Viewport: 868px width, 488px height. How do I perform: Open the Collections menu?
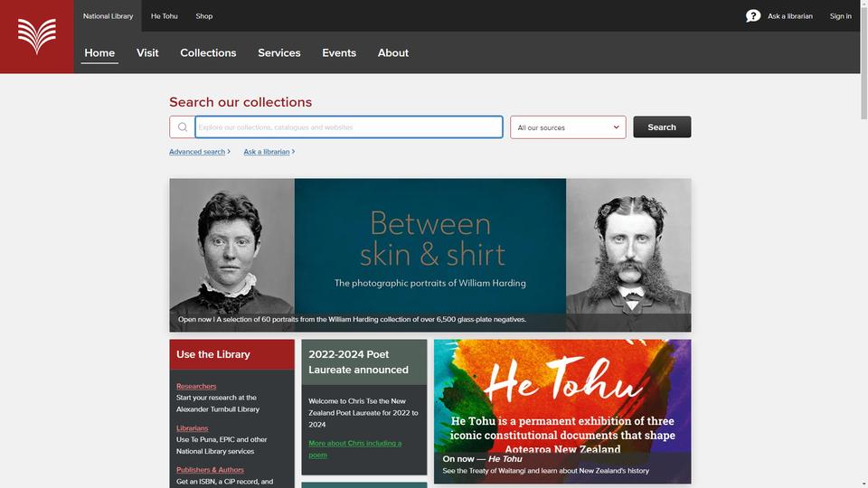coord(208,53)
